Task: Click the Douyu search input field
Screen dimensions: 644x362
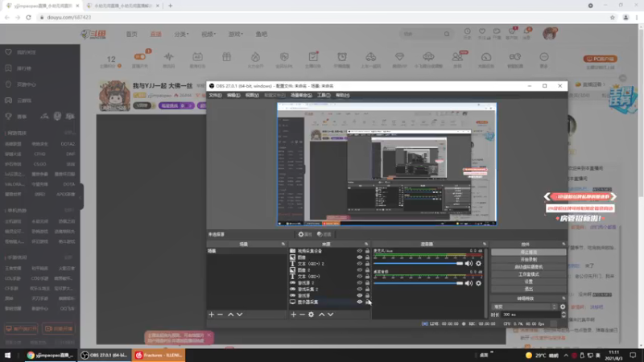Action: pos(421,34)
